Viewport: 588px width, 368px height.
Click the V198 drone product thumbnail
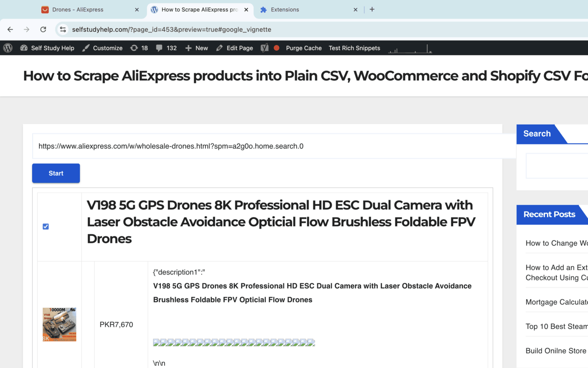pyautogui.click(x=59, y=324)
